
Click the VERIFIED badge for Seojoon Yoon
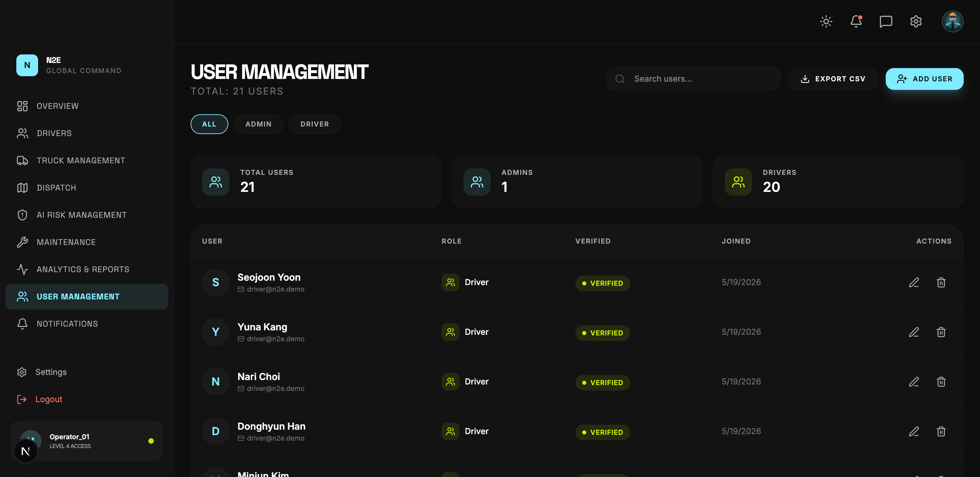[x=603, y=283]
